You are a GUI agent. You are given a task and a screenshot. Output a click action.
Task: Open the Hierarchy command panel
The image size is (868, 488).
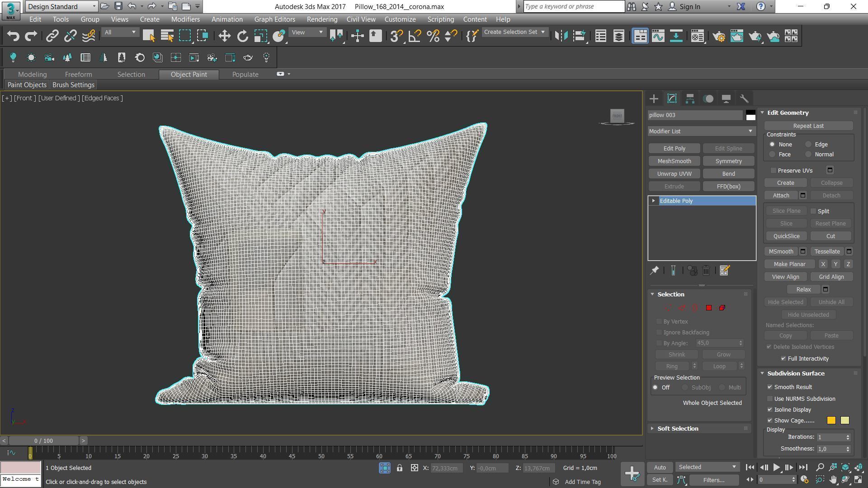(690, 99)
